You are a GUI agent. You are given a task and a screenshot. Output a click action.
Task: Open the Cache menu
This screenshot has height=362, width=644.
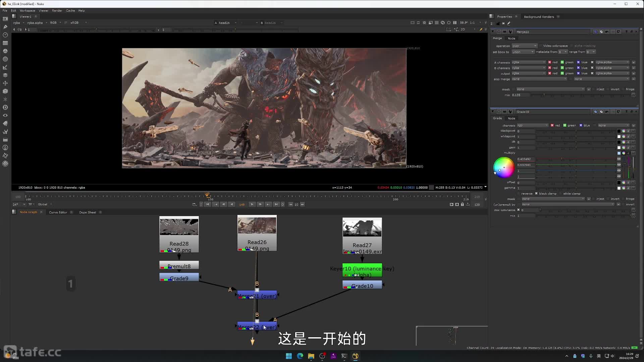(x=70, y=11)
